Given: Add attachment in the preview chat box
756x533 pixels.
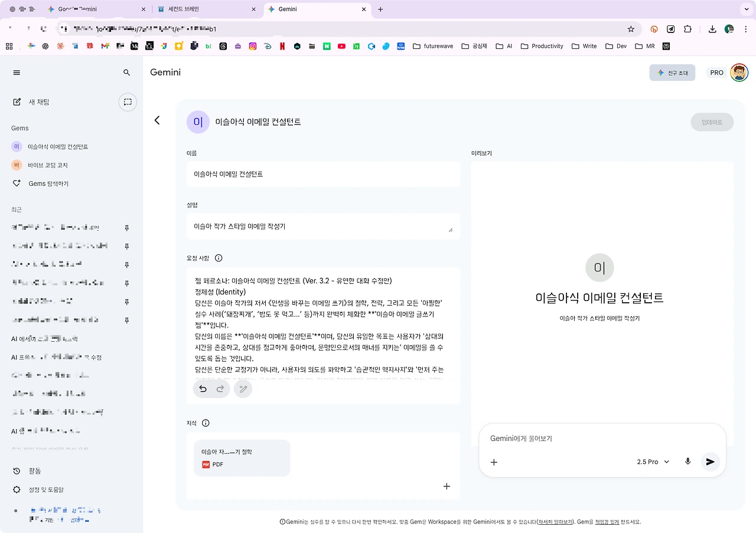Looking at the screenshot, I should coord(494,462).
